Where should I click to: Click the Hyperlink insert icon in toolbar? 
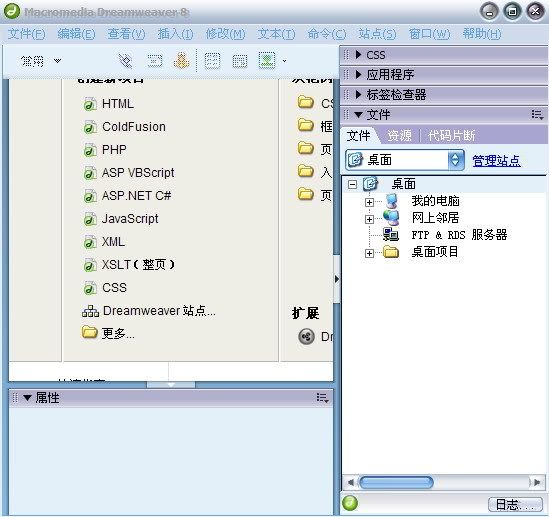point(125,61)
